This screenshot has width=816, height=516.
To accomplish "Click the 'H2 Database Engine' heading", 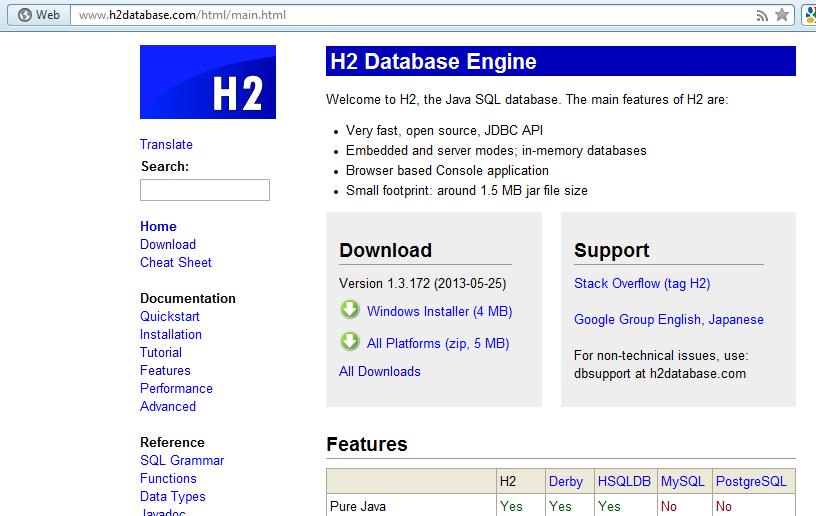I will (x=433, y=61).
